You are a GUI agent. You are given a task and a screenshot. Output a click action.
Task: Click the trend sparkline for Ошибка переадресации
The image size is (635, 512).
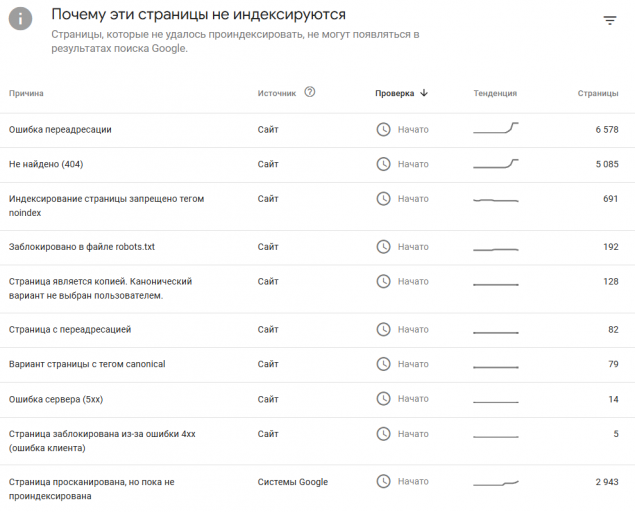[496, 128]
